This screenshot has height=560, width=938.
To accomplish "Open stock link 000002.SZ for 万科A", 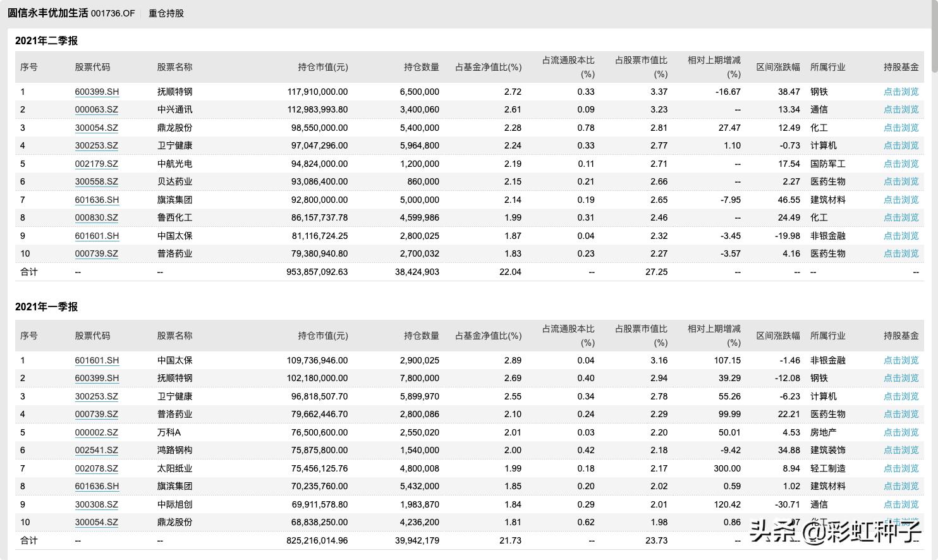I will coord(96,432).
